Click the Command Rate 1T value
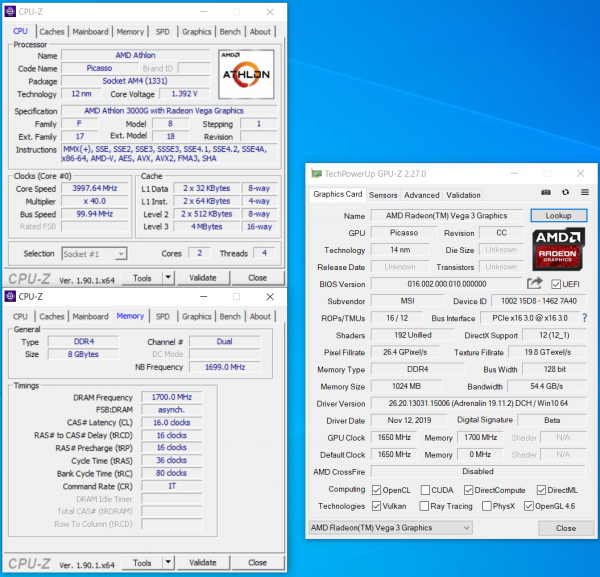This screenshot has width=600, height=577. point(171,486)
